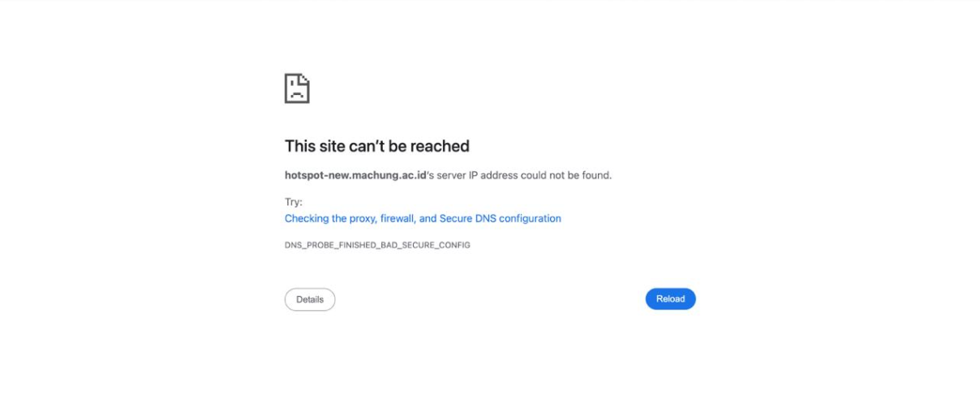Open the Details button

point(310,299)
